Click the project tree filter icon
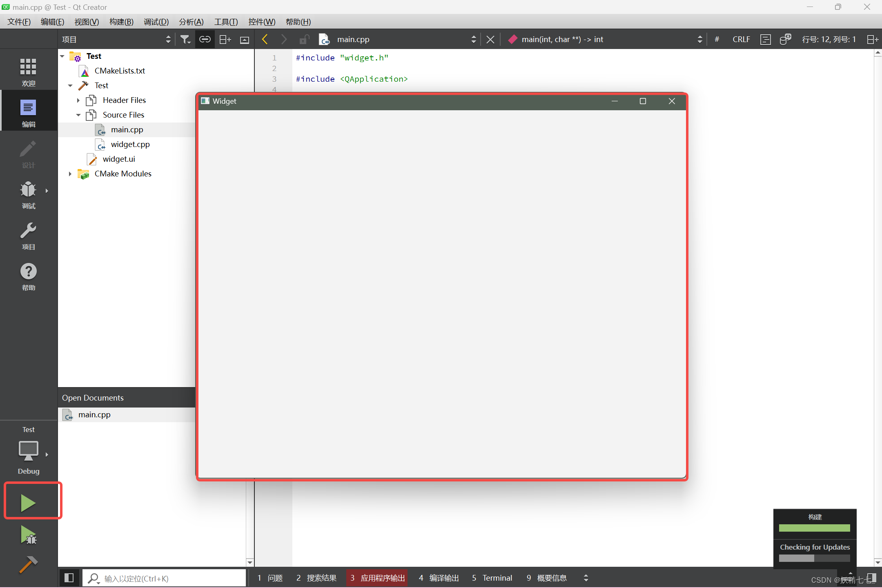The width and height of the screenshot is (882, 588). (x=185, y=39)
